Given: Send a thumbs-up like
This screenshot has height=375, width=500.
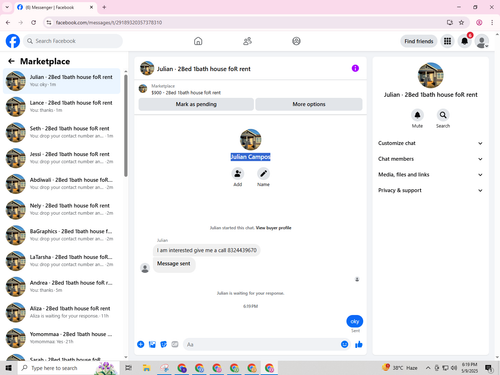Looking at the screenshot, I should [359, 344].
